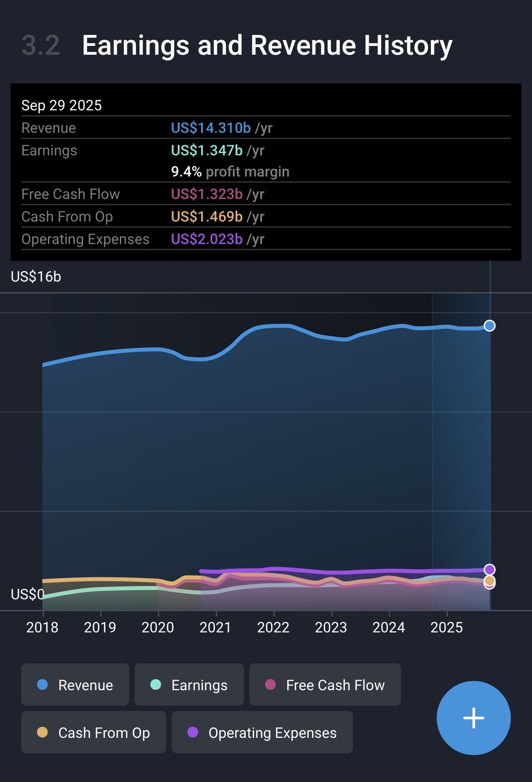
Task: Toggle the Revenue series legend chip
Action: click(x=75, y=685)
